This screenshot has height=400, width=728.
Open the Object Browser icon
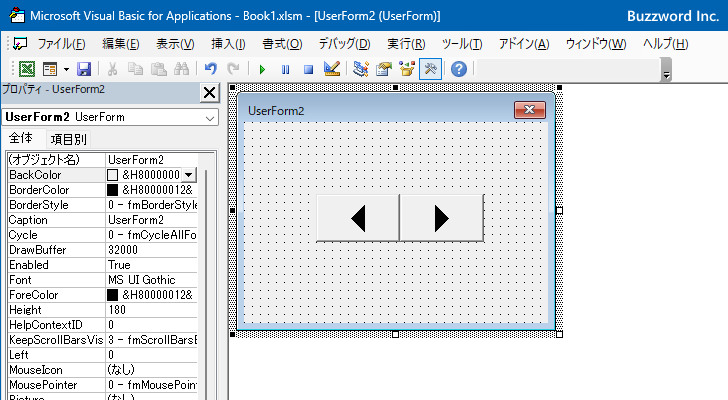(x=407, y=70)
